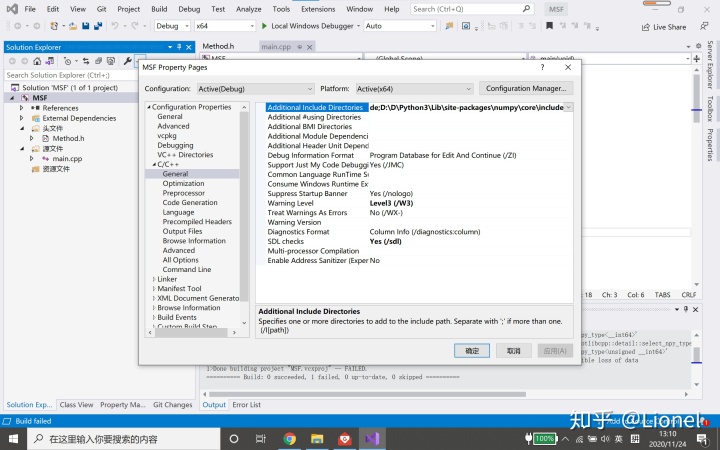The width and height of the screenshot is (720, 450).
Task: Open the File menu
Action: [30, 9]
